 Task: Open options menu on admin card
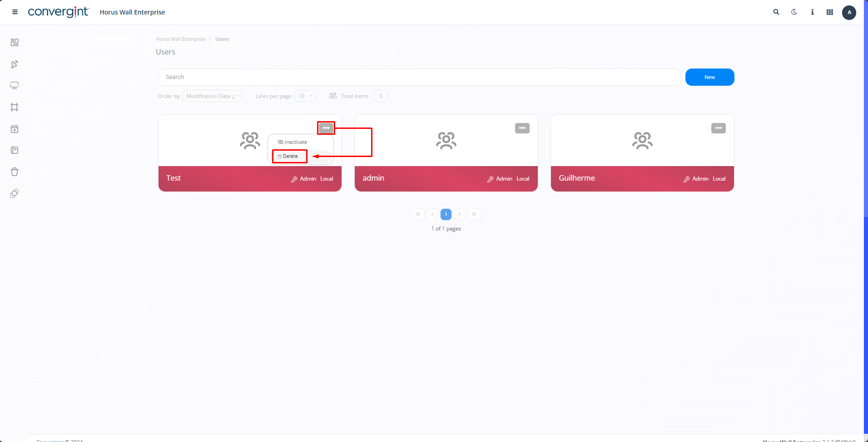pyautogui.click(x=522, y=128)
